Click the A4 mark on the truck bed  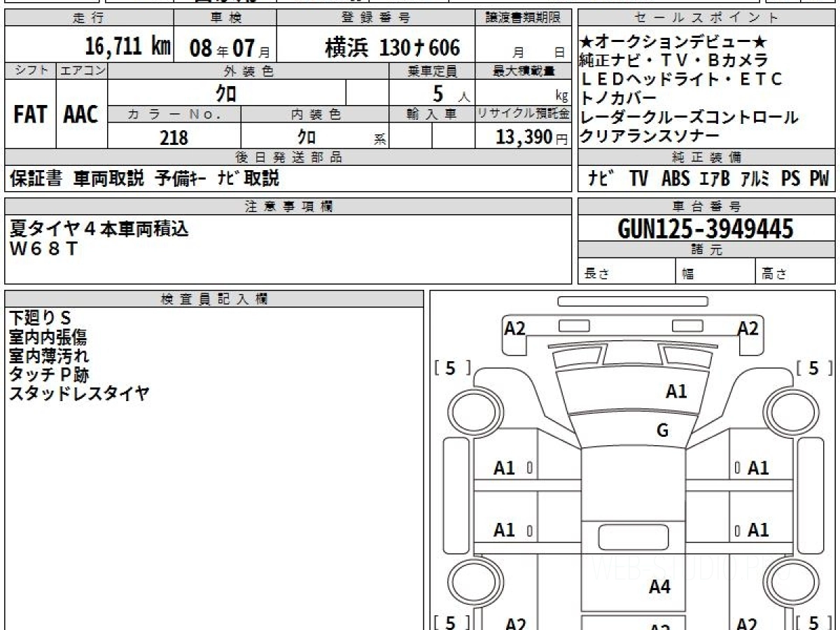click(659, 587)
